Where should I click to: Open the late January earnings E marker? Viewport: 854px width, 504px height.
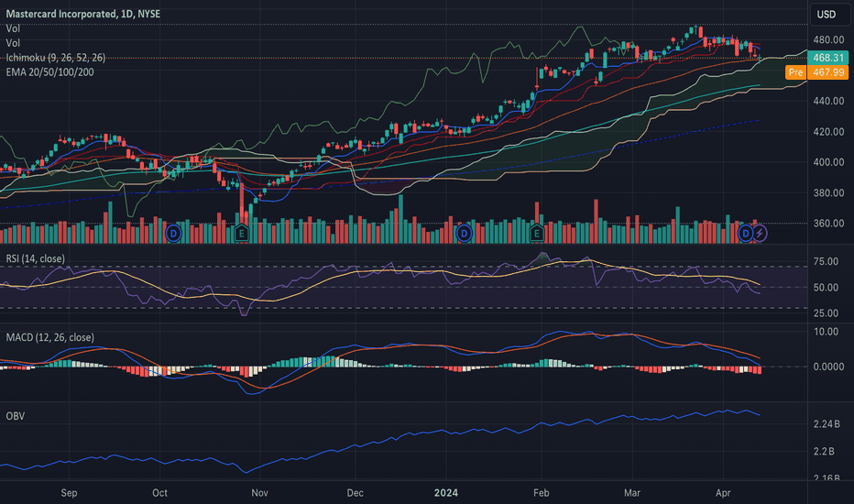536,234
